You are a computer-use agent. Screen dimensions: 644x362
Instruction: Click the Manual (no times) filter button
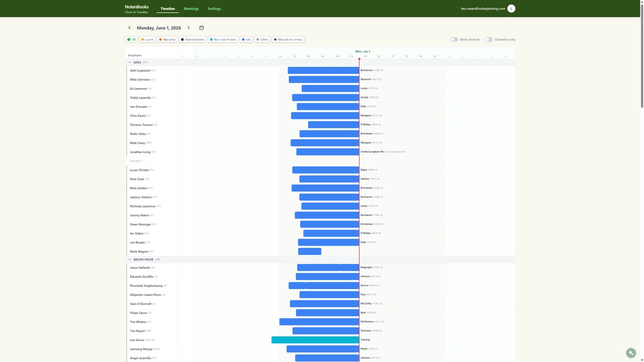(288, 39)
